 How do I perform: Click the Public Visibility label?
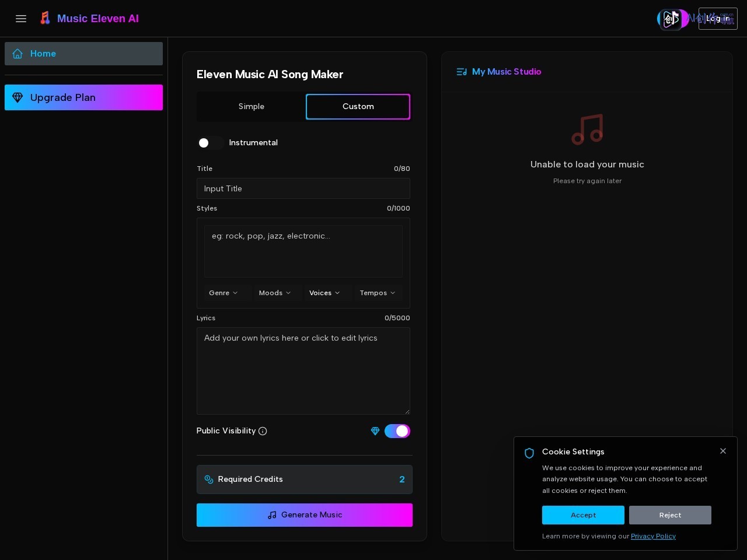click(x=226, y=430)
